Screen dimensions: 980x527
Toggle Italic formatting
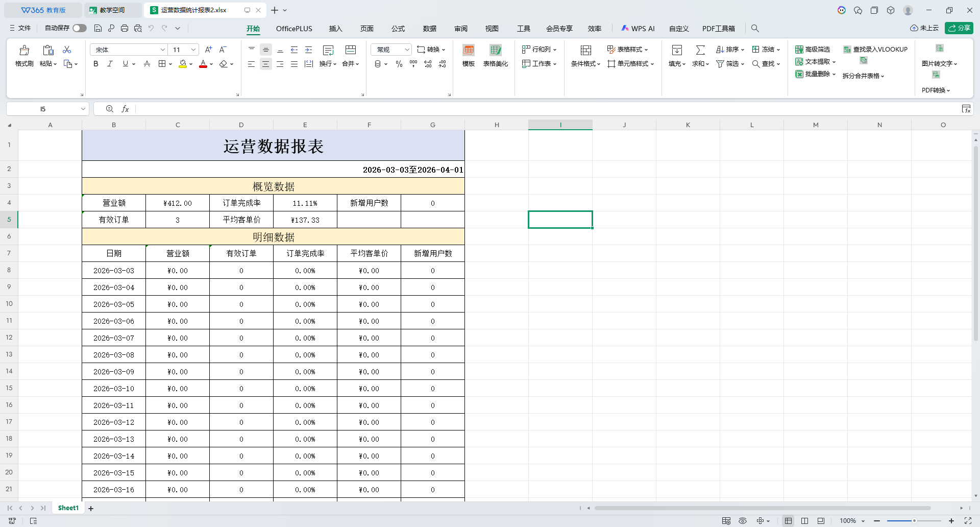[110, 64]
